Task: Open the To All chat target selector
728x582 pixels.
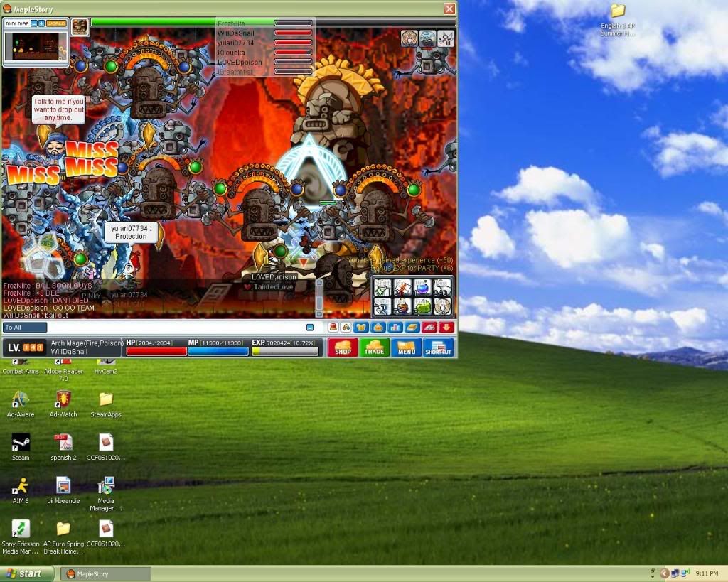Action: tap(25, 328)
